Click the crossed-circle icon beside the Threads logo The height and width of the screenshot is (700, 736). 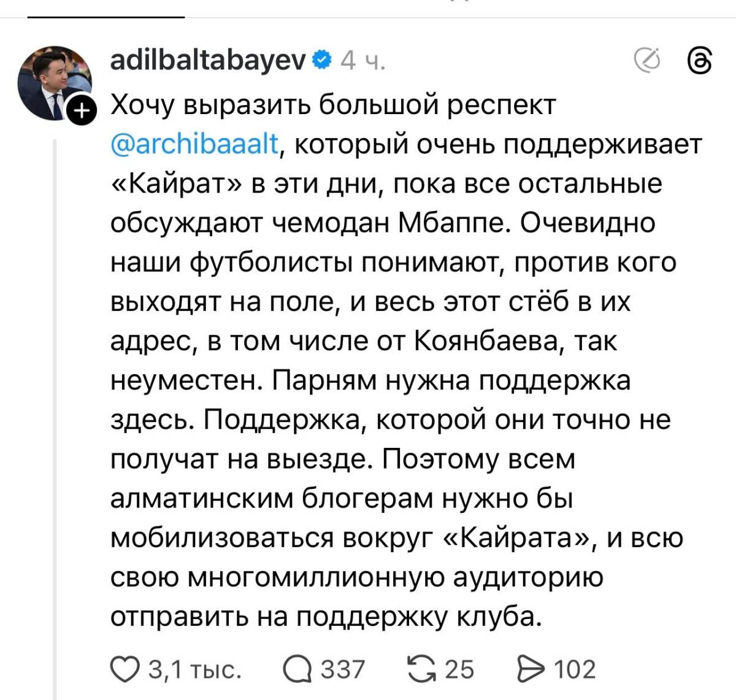click(x=647, y=60)
